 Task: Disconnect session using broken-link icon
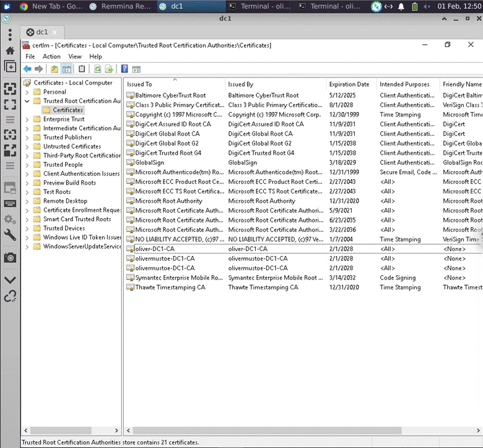coord(10,296)
